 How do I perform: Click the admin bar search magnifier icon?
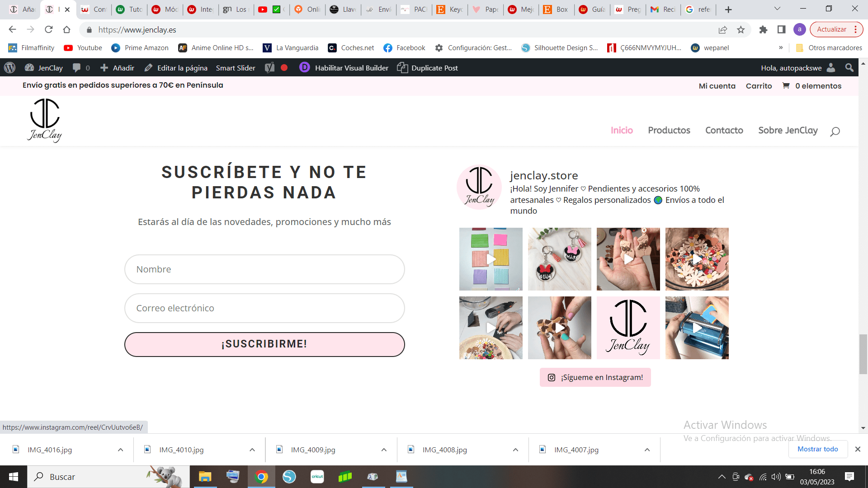(x=849, y=68)
